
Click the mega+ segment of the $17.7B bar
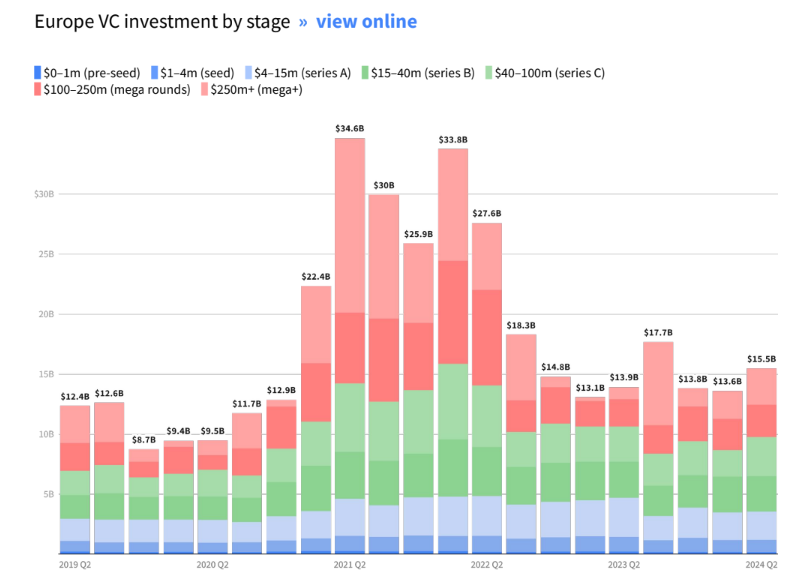coord(658,383)
